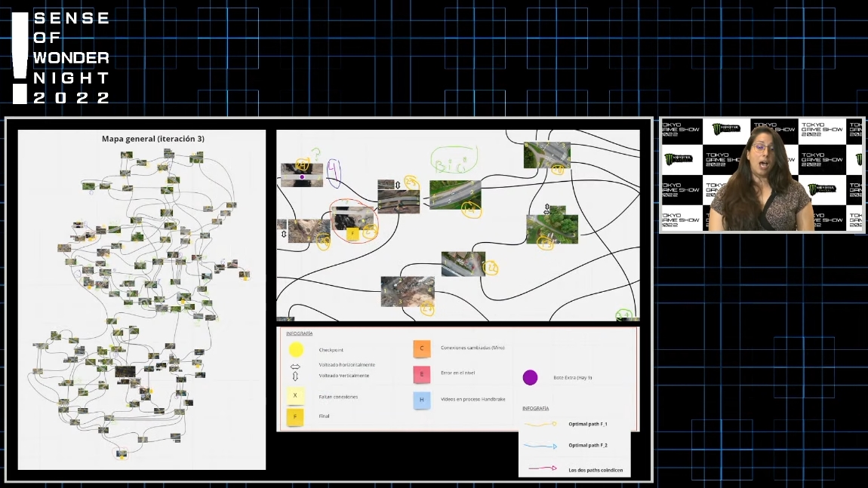Click the presenter webcam video

pos(762,175)
